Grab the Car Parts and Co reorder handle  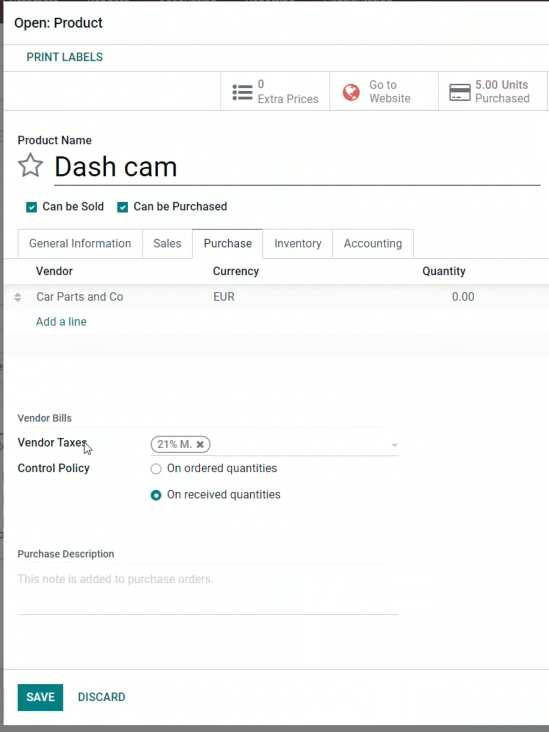click(18, 297)
